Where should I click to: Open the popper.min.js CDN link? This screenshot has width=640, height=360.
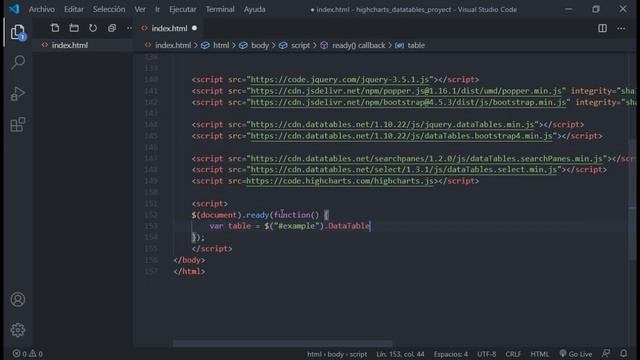(406, 91)
